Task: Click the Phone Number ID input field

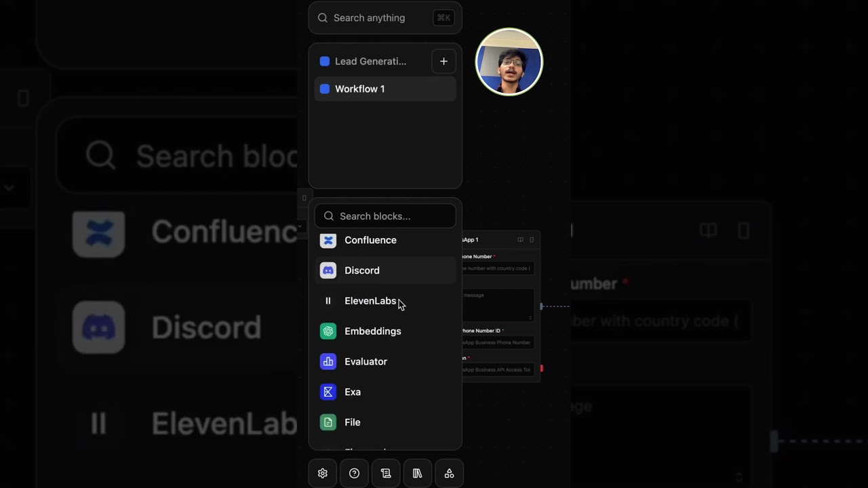Action: coord(498,343)
